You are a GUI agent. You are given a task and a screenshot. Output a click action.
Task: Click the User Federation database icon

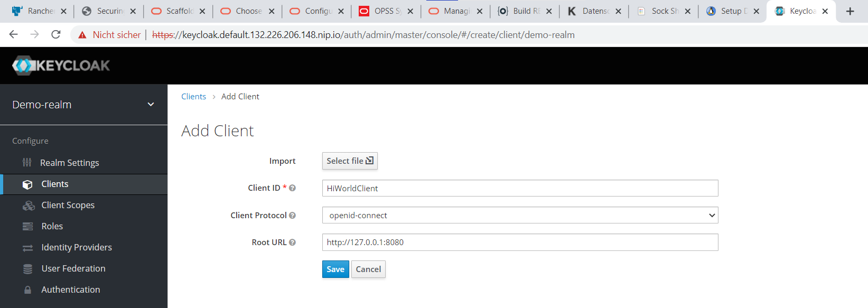[27, 269]
